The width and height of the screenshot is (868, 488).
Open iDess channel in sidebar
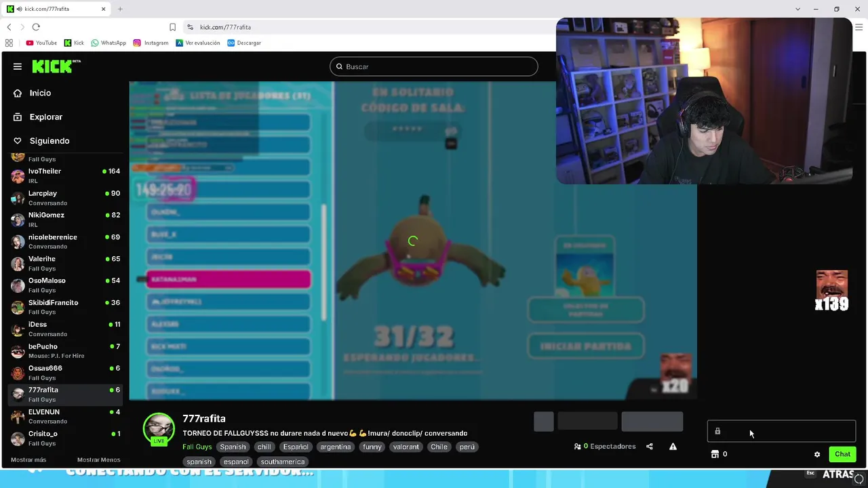coord(65,329)
